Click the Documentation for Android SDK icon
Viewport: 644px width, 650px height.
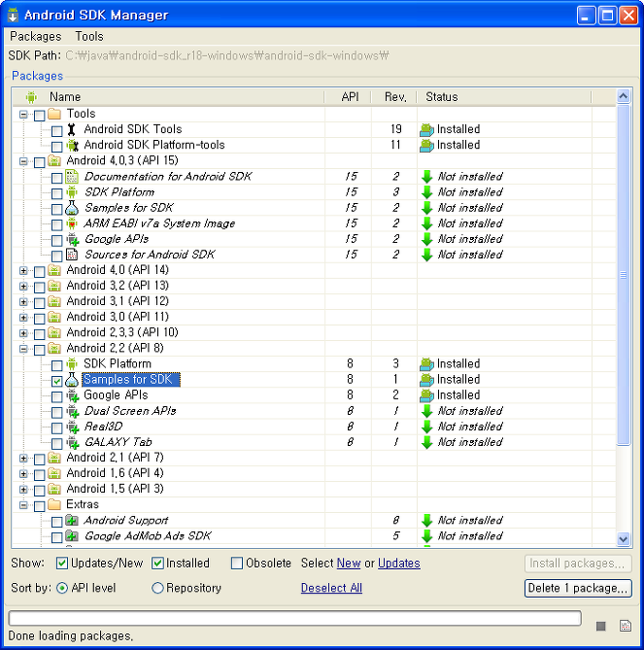click(72, 177)
